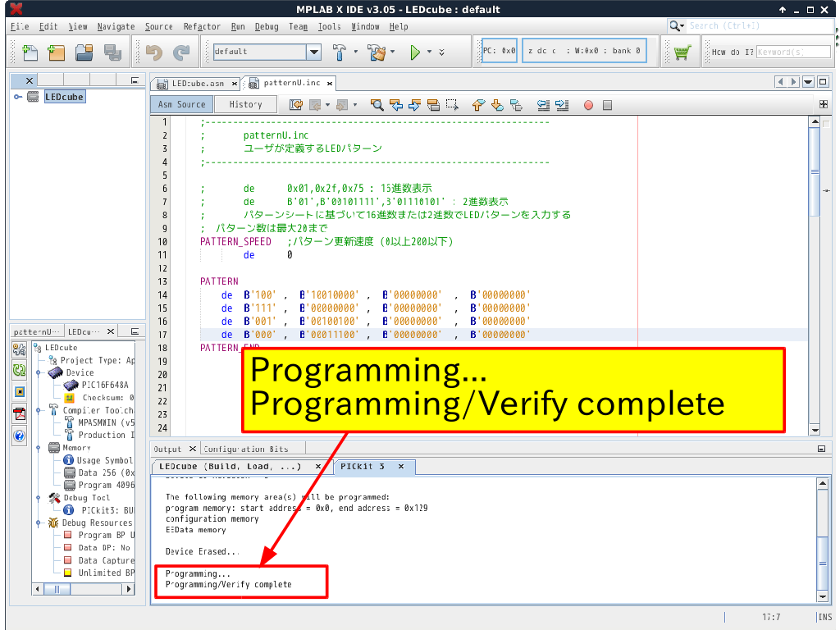This screenshot has width=840, height=630.
Task: Show the open documents list dropdown
Action: click(x=808, y=82)
